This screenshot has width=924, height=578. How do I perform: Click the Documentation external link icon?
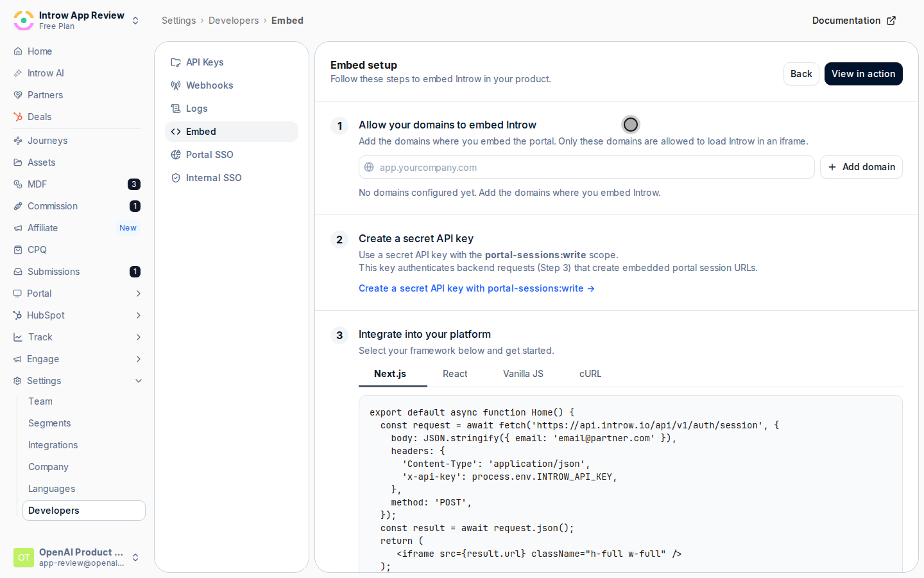point(891,21)
